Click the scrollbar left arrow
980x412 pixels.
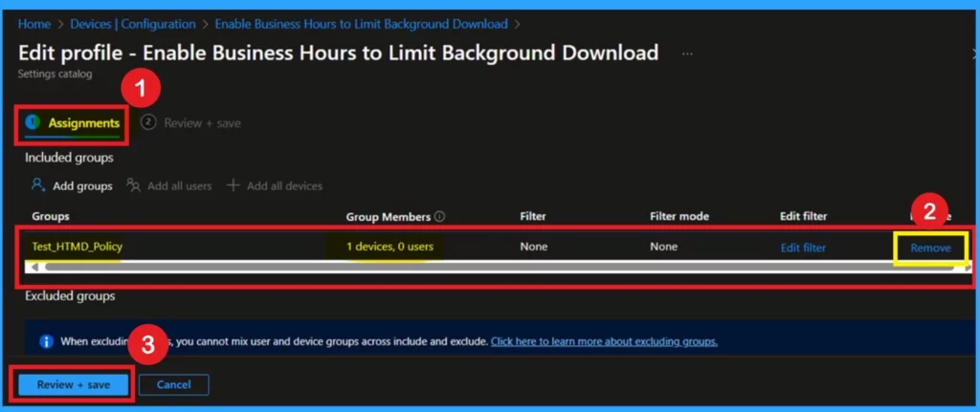[34, 267]
